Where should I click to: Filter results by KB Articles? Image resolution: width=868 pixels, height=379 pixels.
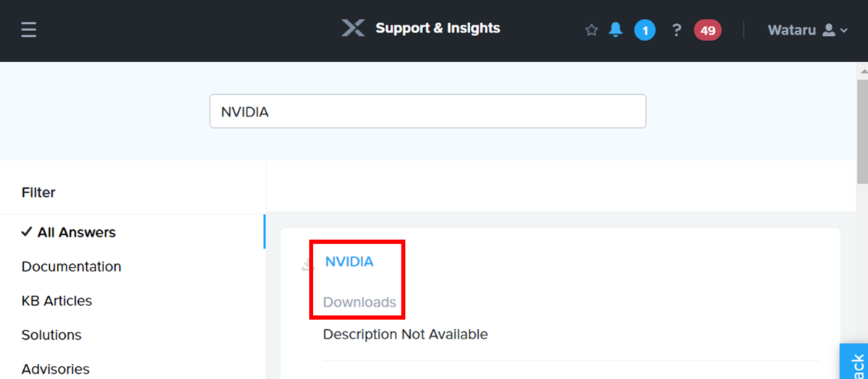(57, 300)
